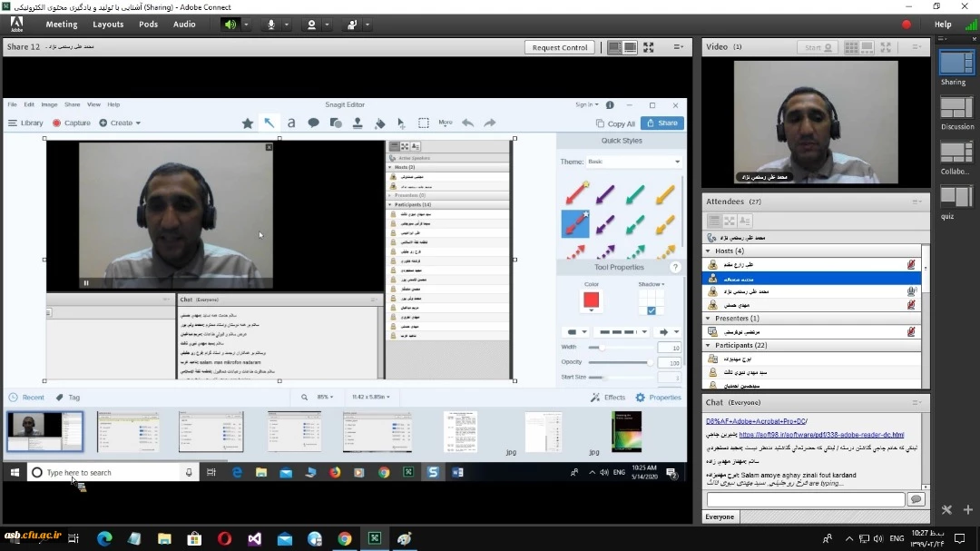
Task: Open the Pods menu
Action: point(148,25)
